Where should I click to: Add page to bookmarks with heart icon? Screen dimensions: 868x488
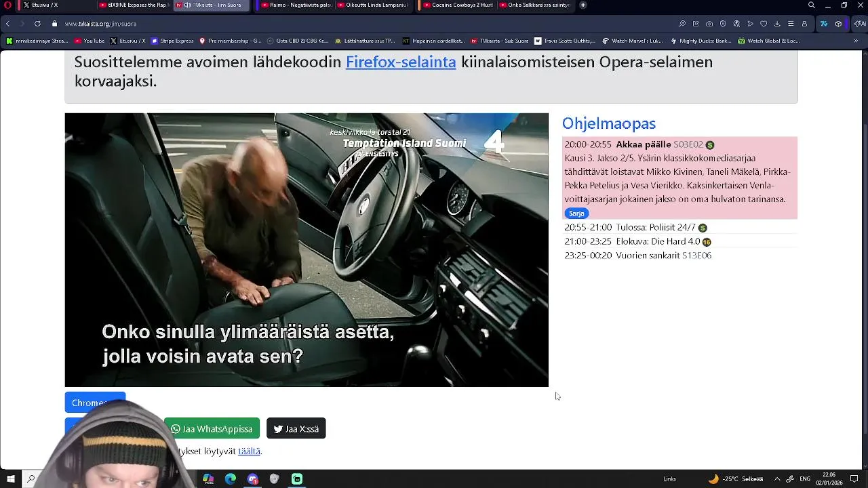(x=764, y=24)
